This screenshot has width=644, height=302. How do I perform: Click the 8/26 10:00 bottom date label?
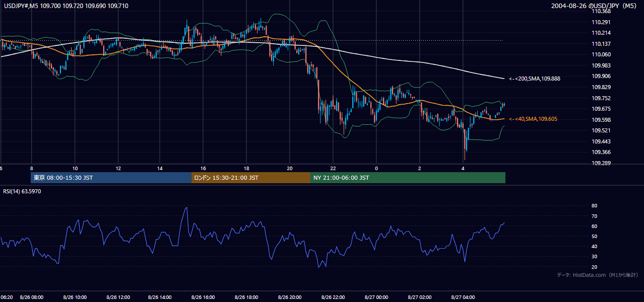tap(75, 297)
